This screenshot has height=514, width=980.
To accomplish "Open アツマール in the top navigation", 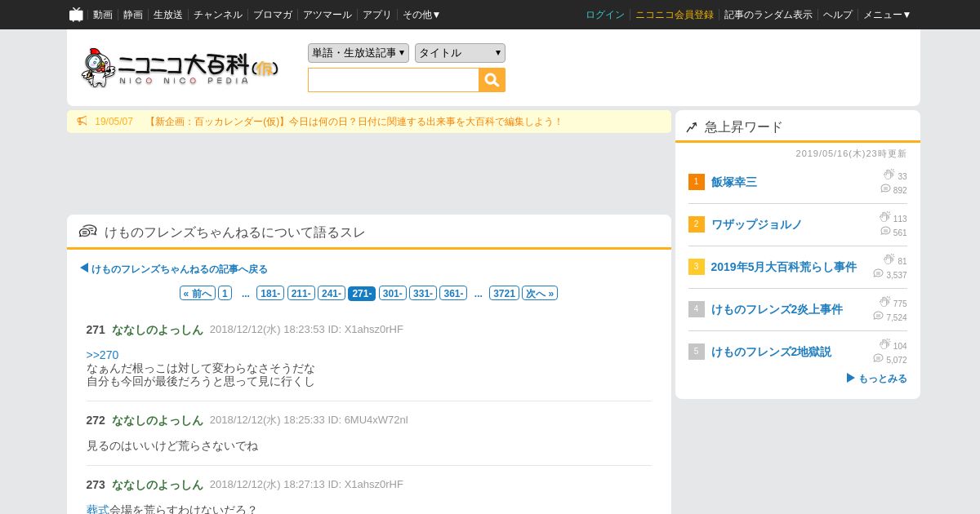I will point(327,15).
